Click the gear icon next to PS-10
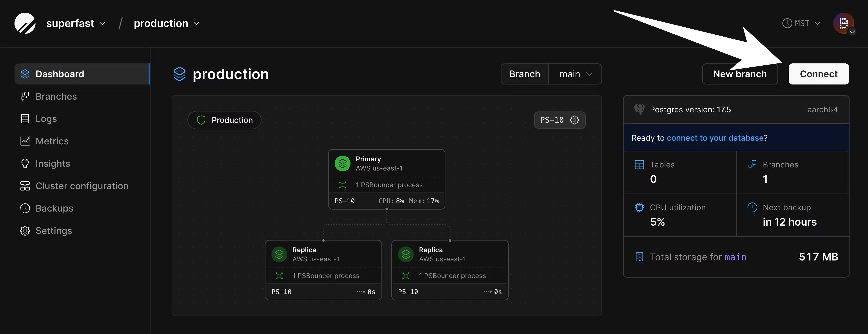This screenshot has width=868, height=334. click(x=574, y=120)
